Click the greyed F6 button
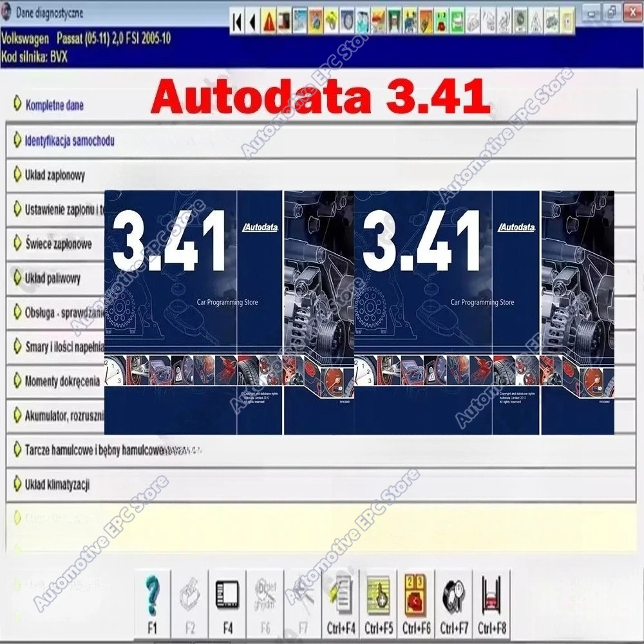The height and width of the screenshot is (644, 644). [x=265, y=605]
